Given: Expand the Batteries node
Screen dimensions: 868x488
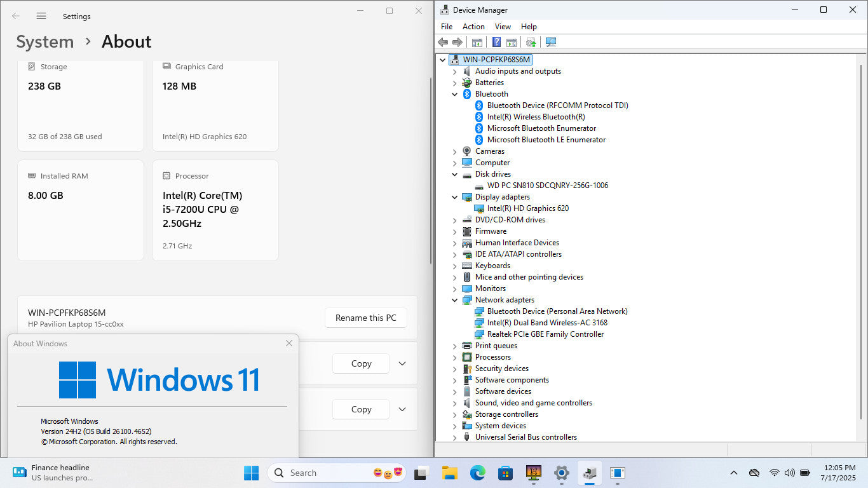Looking at the screenshot, I should [x=455, y=83].
